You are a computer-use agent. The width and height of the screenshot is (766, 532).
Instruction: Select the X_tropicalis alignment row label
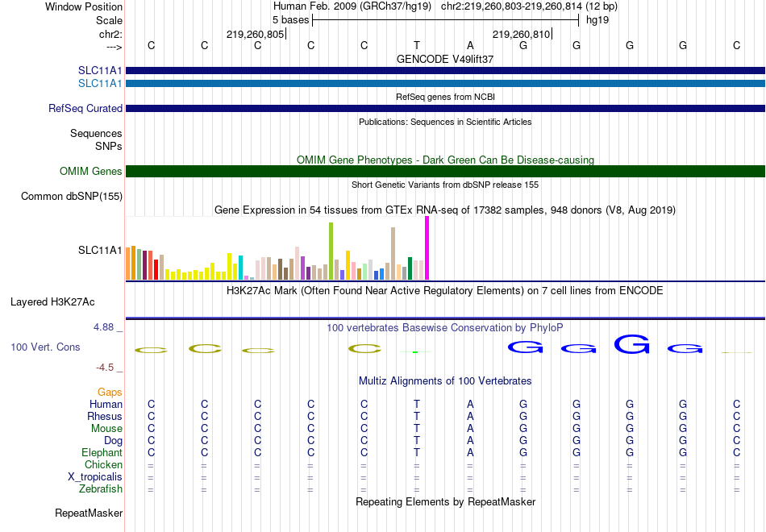[95, 477]
